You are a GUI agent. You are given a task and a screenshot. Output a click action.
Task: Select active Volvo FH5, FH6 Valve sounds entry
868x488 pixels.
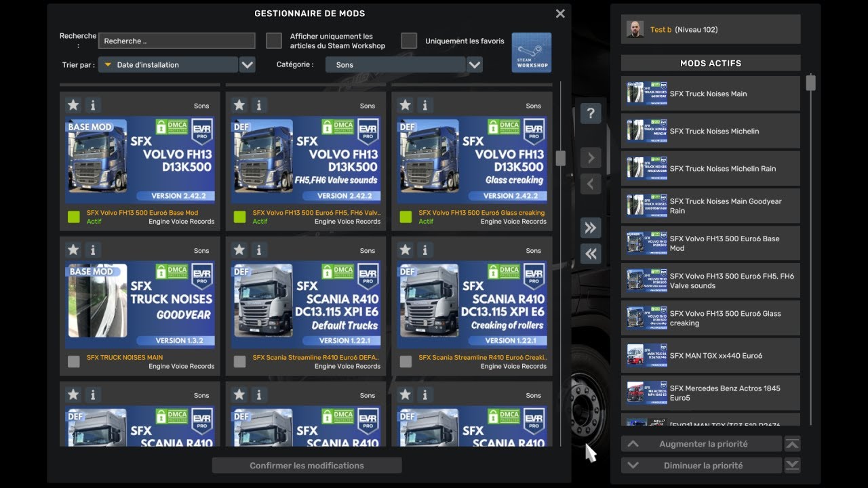711,281
